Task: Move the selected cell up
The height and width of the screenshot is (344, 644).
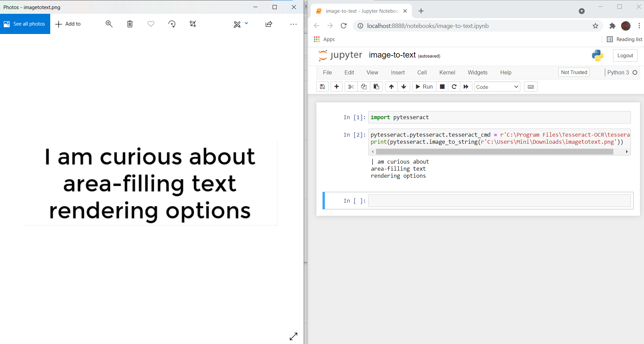Action: tap(391, 87)
